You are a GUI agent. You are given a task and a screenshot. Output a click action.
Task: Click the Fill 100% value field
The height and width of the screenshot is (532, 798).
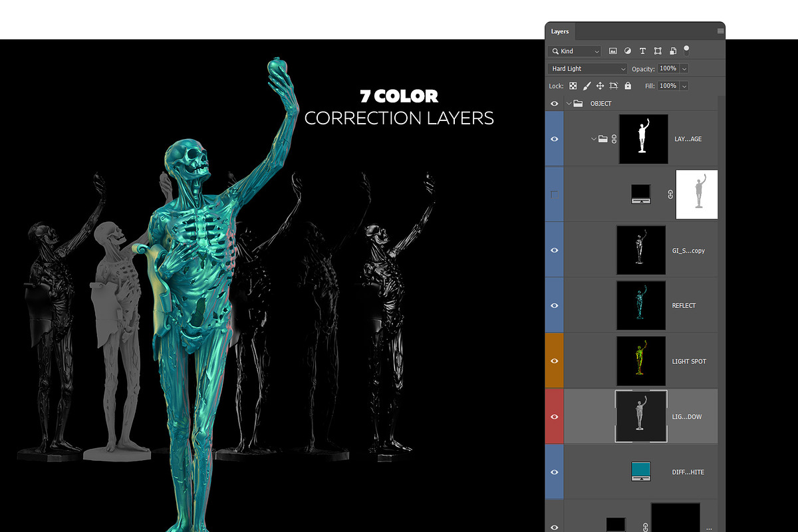668,86
